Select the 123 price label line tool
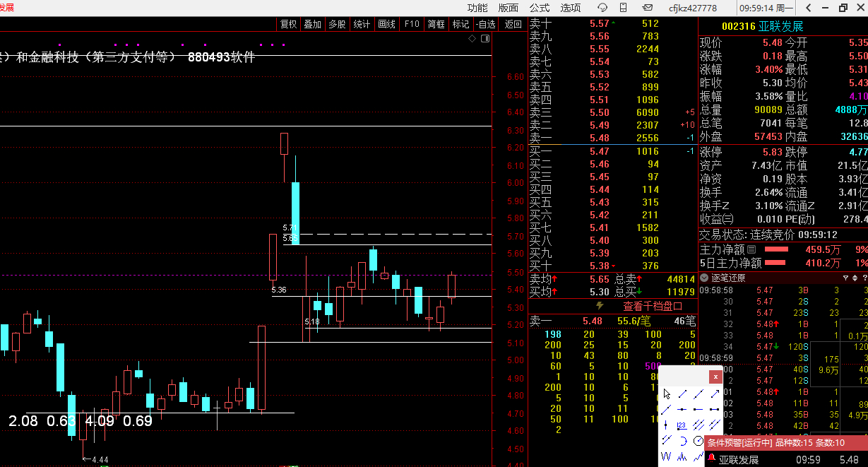Screen dimensions: 868x467 click(x=682, y=425)
